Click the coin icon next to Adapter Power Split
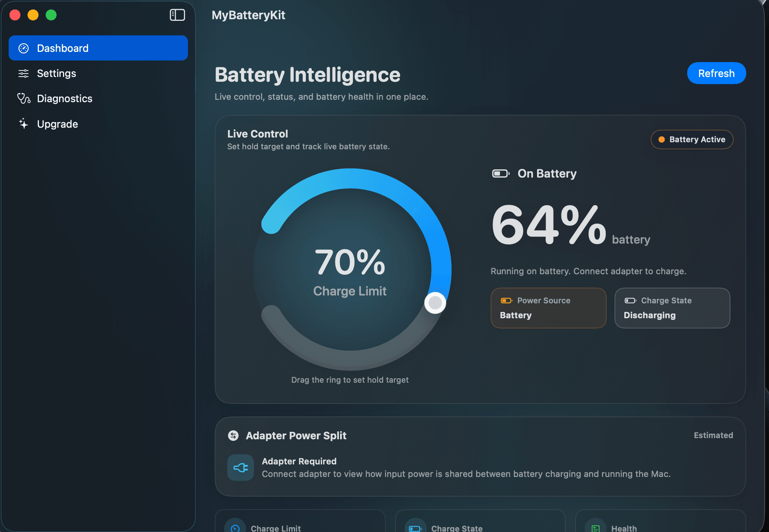This screenshot has width=769, height=532. [x=234, y=435]
